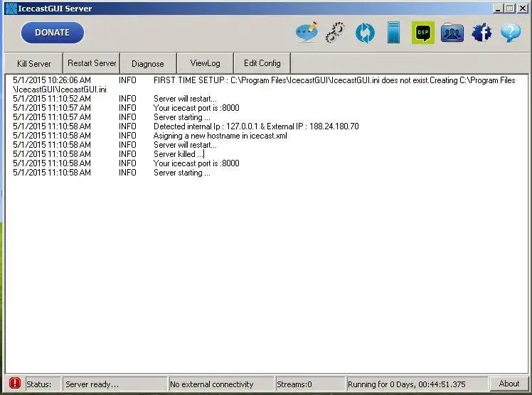The image size is (532, 395).
Task: Click the IcecastGUI.ini wrapped path line
Action: point(60,90)
